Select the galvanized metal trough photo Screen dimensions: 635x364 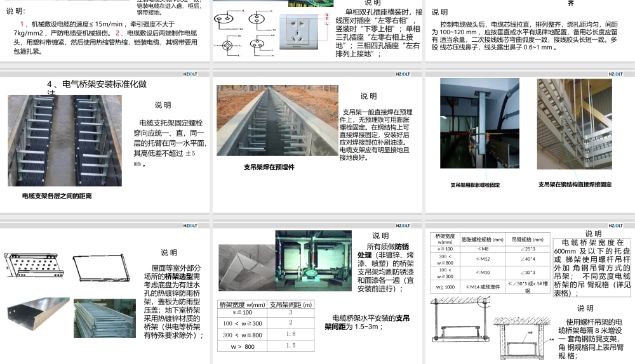coord(38,316)
